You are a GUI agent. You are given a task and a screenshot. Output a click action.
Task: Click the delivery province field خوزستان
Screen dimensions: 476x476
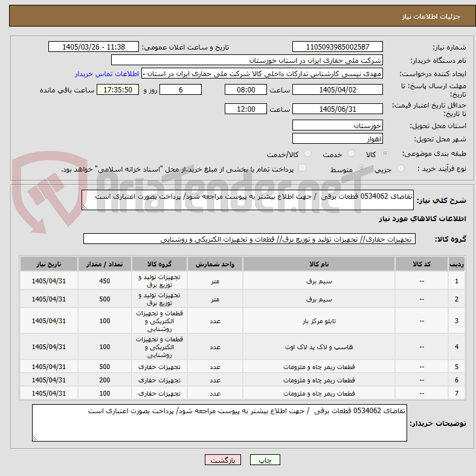(x=338, y=125)
